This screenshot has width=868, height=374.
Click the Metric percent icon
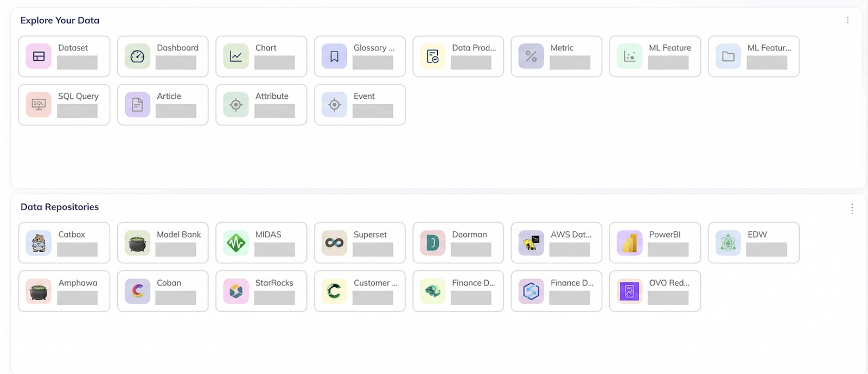coord(531,56)
